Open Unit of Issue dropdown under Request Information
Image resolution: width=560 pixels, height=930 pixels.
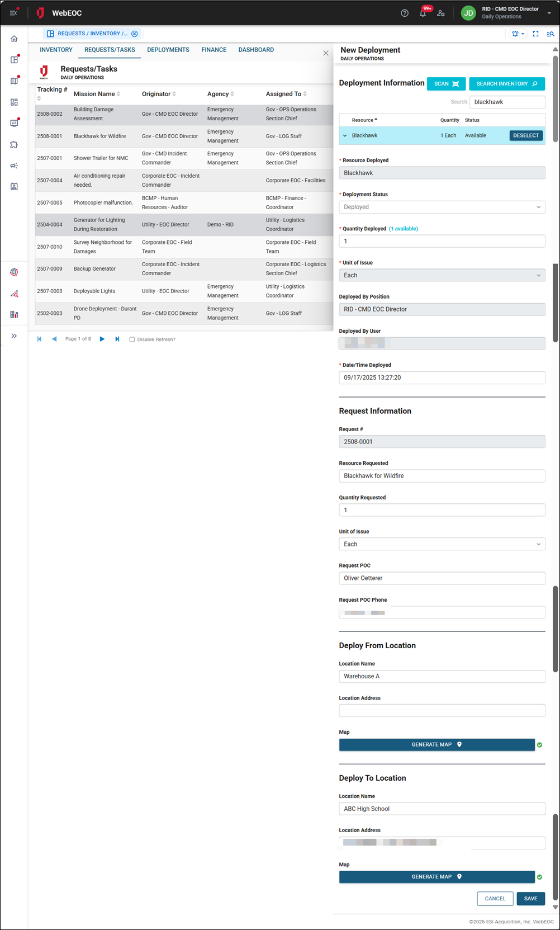(442, 544)
